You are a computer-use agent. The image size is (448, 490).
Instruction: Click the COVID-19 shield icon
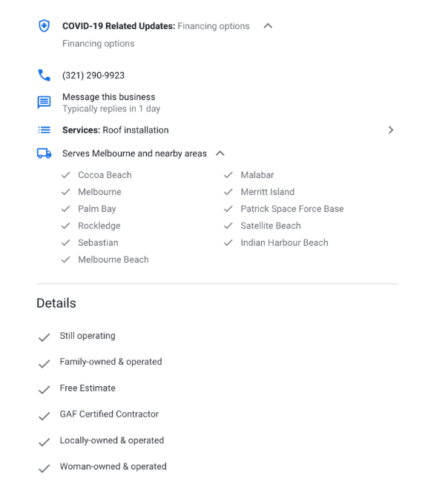tap(44, 26)
